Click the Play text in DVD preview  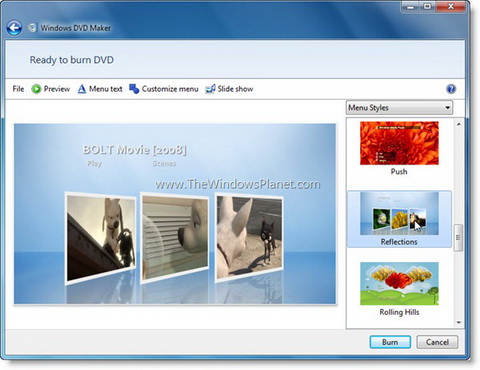click(x=94, y=163)
